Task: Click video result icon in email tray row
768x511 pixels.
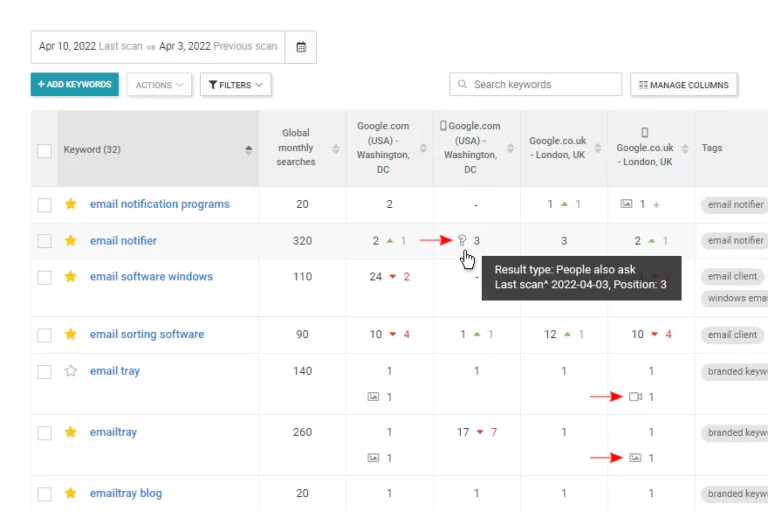Action: point(635,397)
